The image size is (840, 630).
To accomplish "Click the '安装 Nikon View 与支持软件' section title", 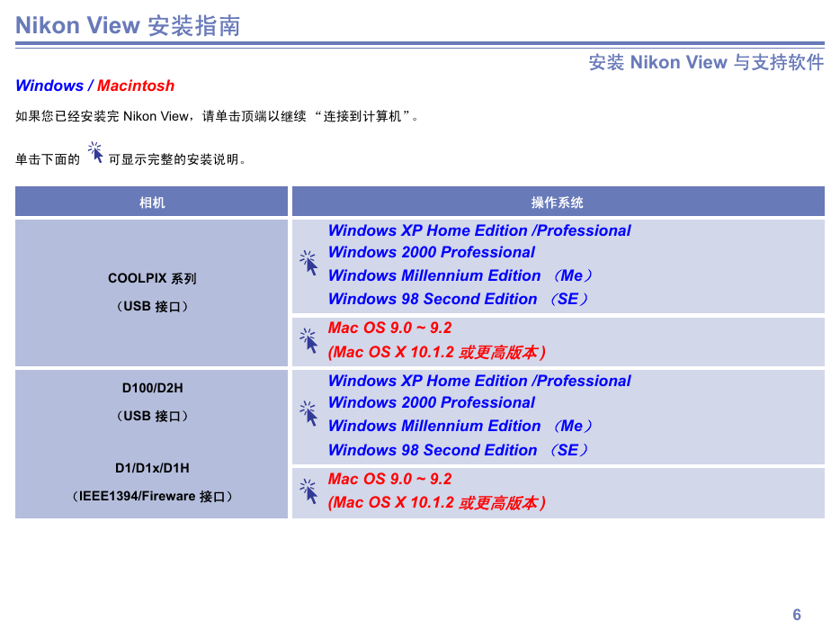I will click(x=706, y=62).
